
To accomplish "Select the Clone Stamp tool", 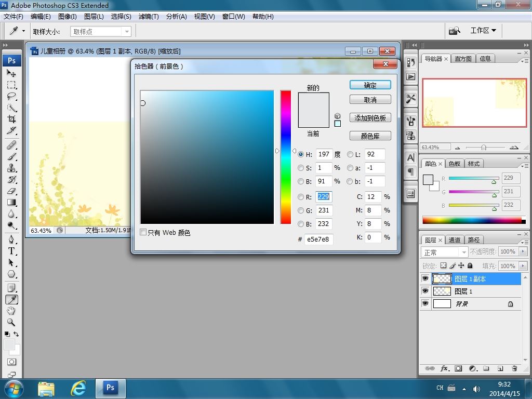I will (x=11, y=168).
